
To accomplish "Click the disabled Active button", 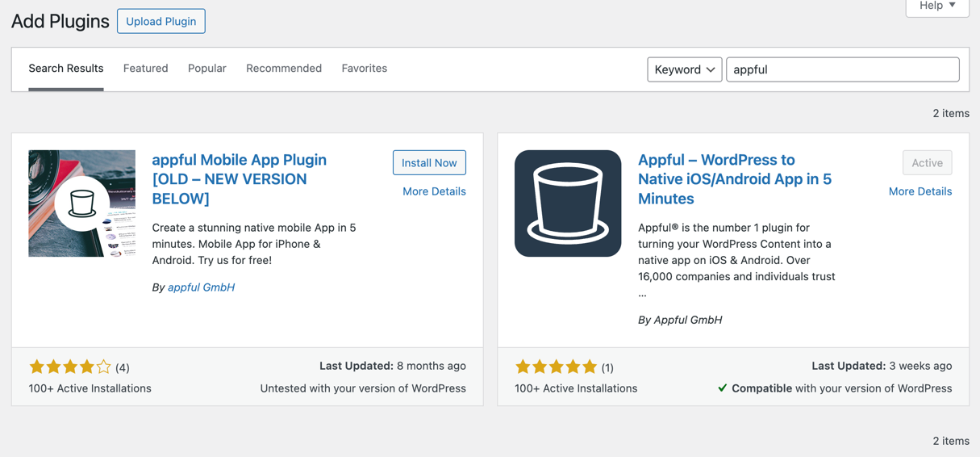I will (x=927, y=163).
